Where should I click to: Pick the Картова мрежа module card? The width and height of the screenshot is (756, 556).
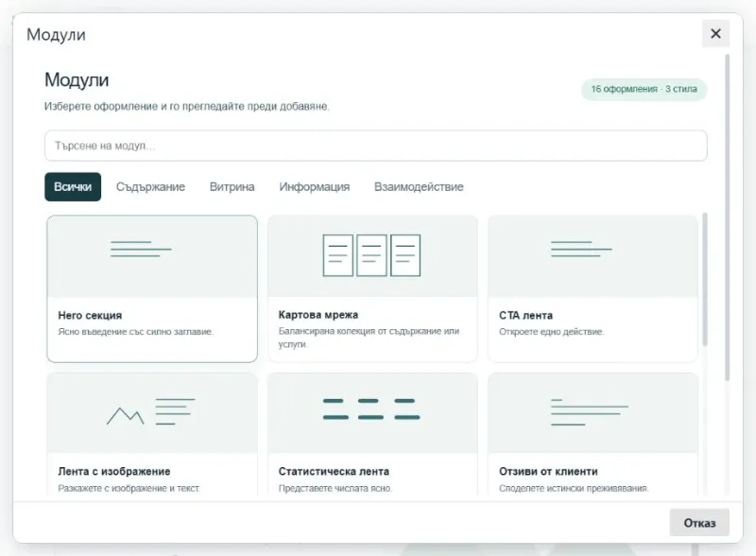coord(372,288)
